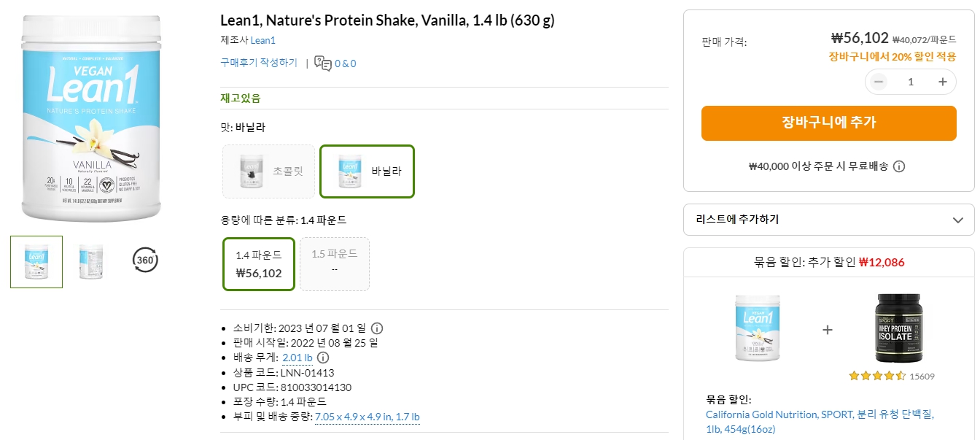This screenshot has width=980, height=440.
Task: Choose the 1.5 파운드 size option
Action: click(x=335, y=263)
